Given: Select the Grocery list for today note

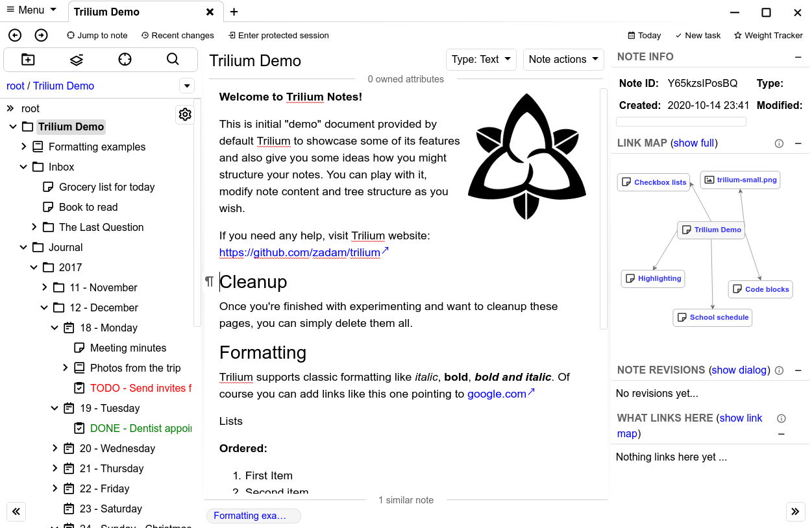Looking at the screenshot, I should click(x=106, y=187).
